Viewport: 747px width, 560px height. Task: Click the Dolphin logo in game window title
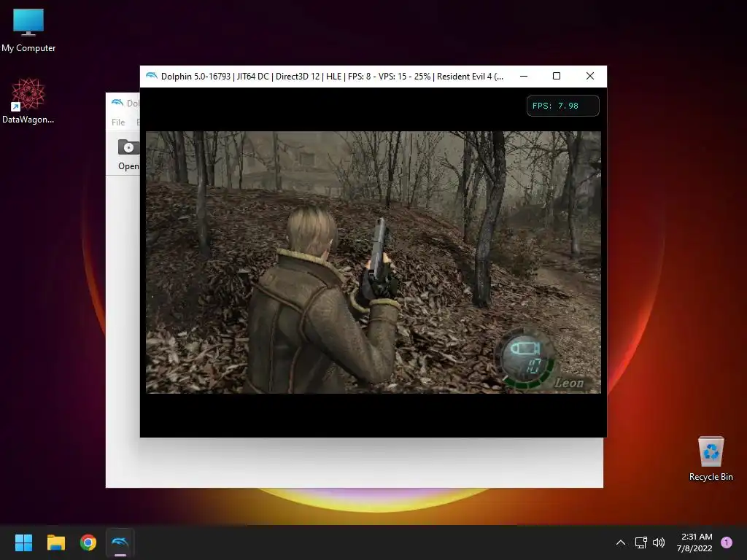(x=152, y=76)
